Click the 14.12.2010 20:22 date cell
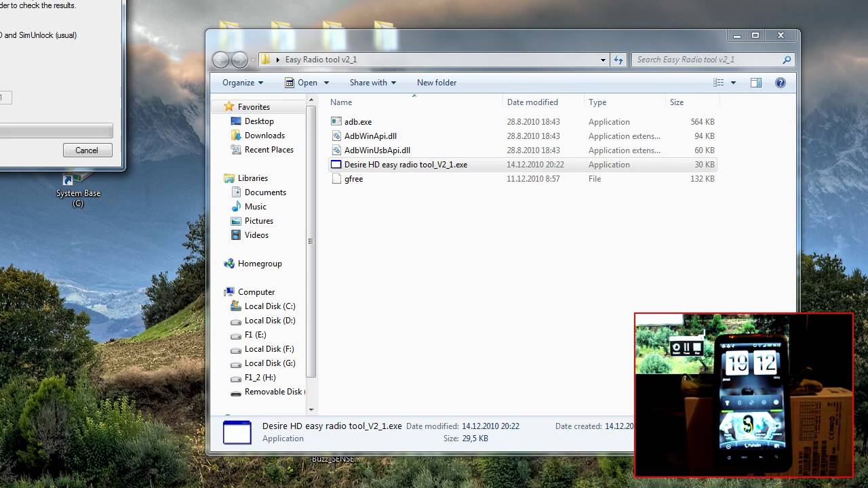This screenshot has height=488, width=868. (x=535, y=165)
